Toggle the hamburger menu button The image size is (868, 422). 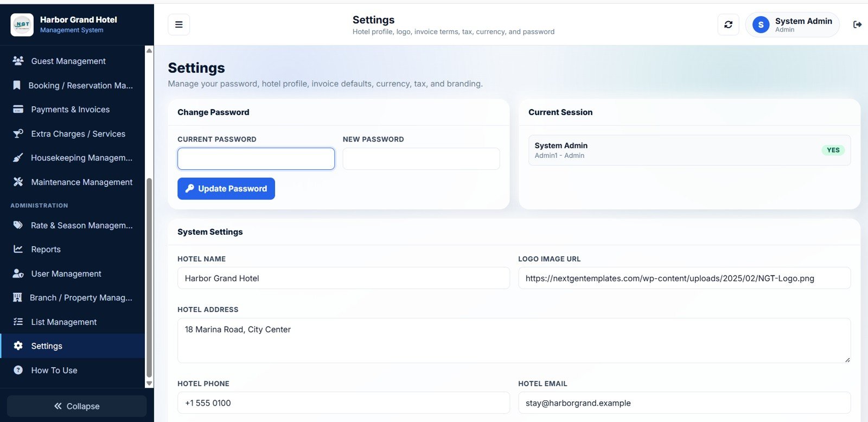tap(178, 24)
